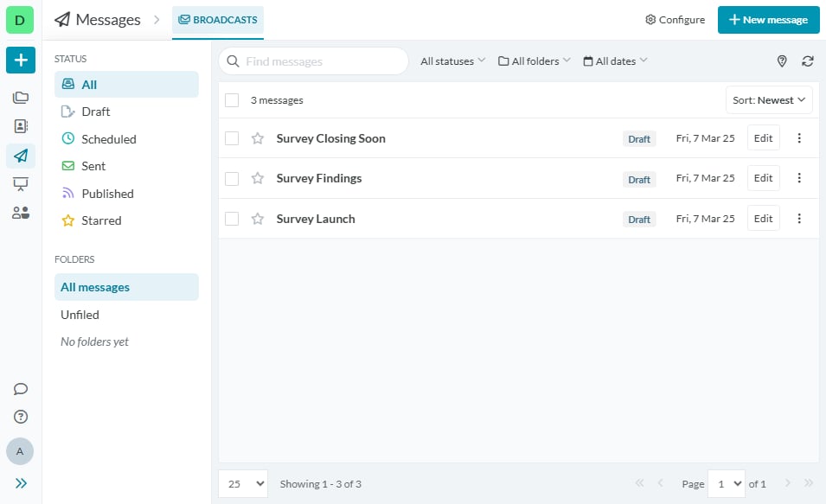Image resolution: width=826 pixels, height=504 pixels.
Task: Click the search magnifier icon
Action: [233, 61]
